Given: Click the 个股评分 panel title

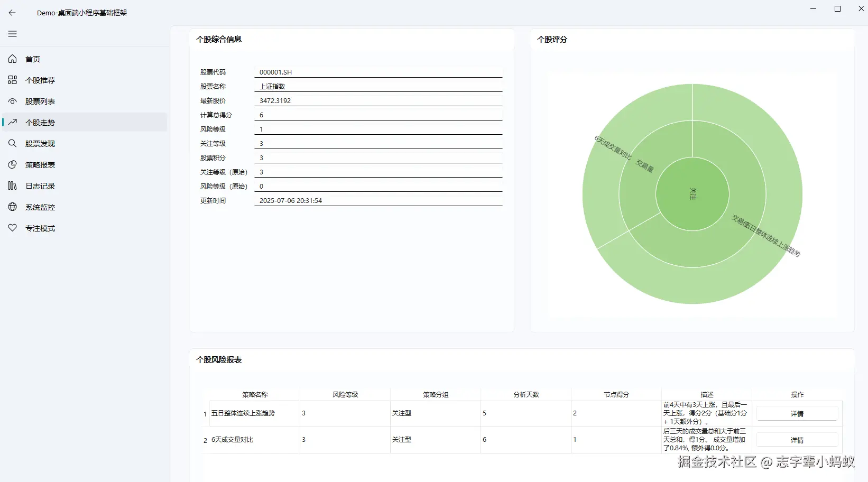Looking at the screenshot, I should click(552, 39).
